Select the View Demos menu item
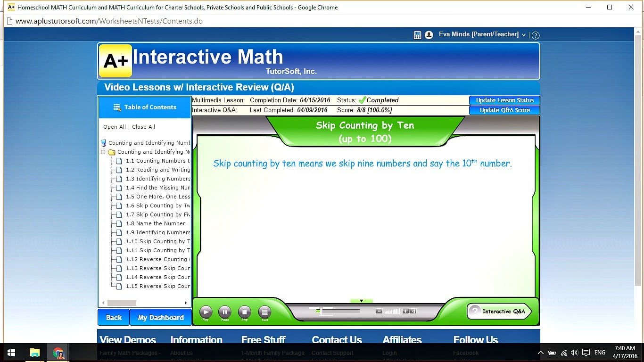 tap(128, 339)
